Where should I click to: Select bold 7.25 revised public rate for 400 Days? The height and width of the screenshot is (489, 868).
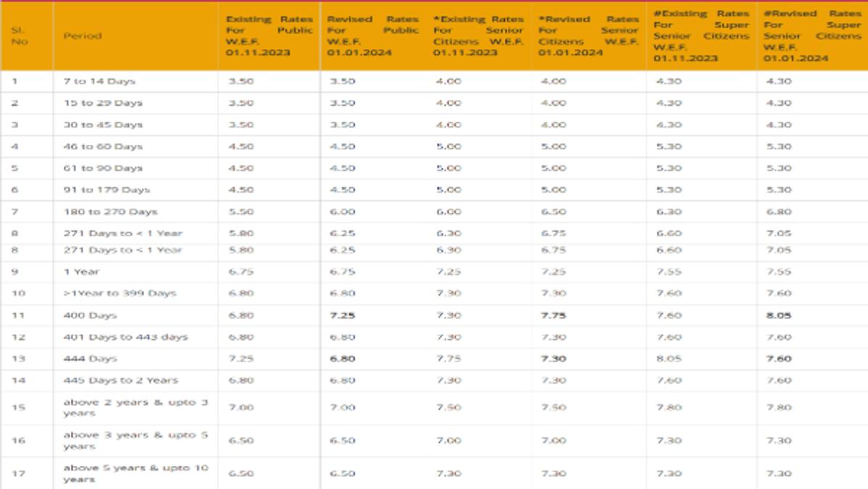point(343,316)
